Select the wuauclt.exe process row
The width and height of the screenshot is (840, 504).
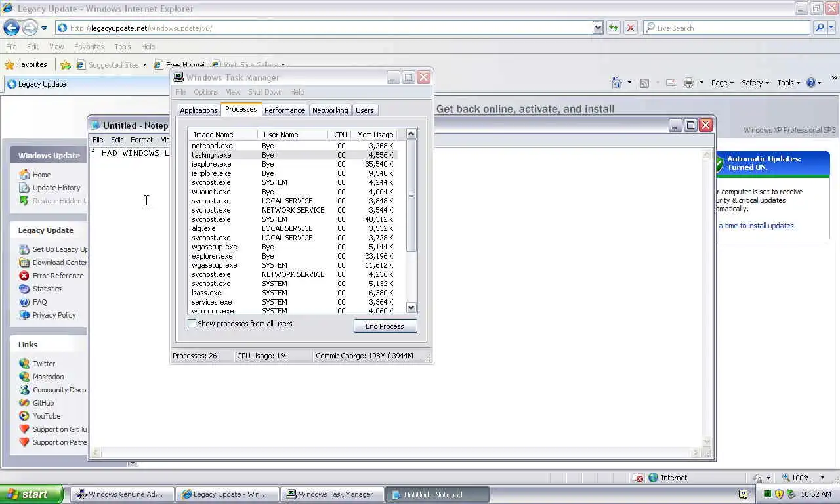(293, 192)
